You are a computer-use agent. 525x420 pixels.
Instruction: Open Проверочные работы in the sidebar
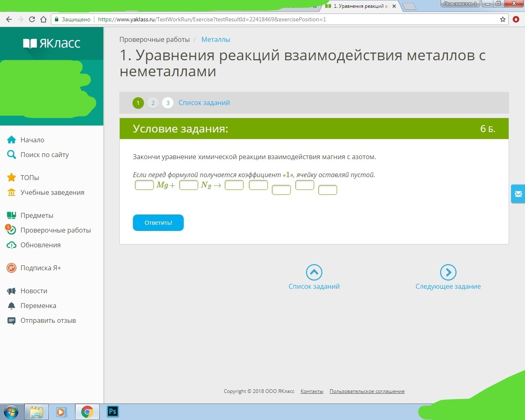click(56, 230)
